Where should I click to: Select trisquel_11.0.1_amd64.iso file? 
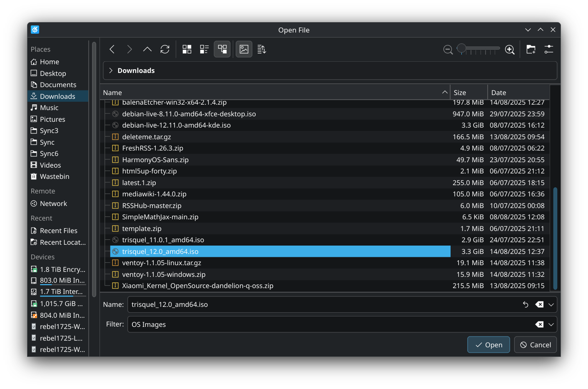click(x=163, y=240)
